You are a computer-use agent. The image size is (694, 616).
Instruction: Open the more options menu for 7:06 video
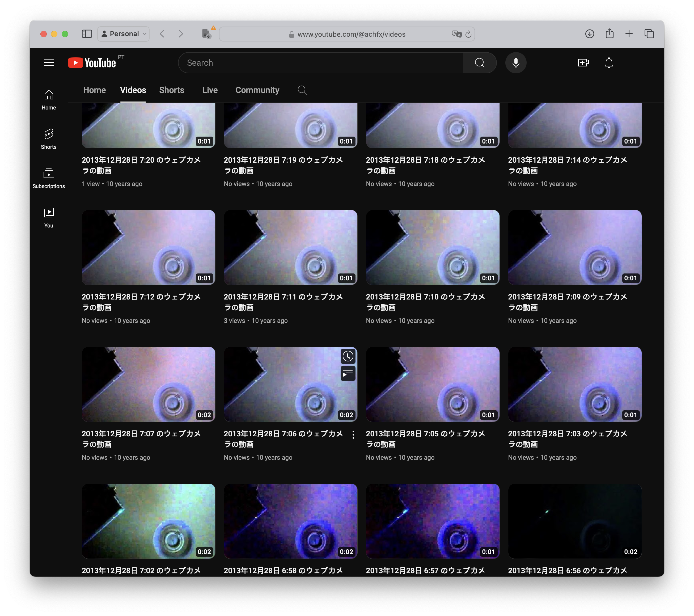pos(353,435)
